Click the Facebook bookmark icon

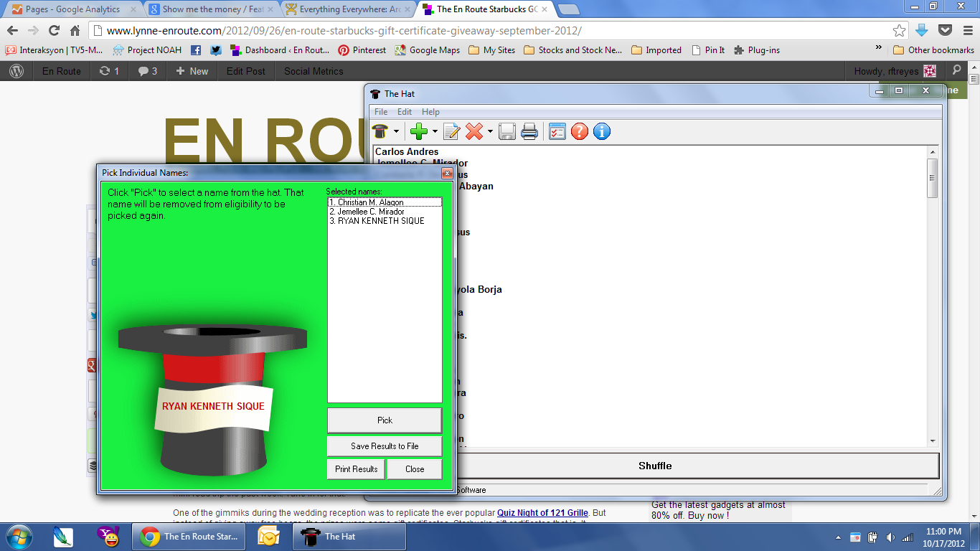(195, 50)
